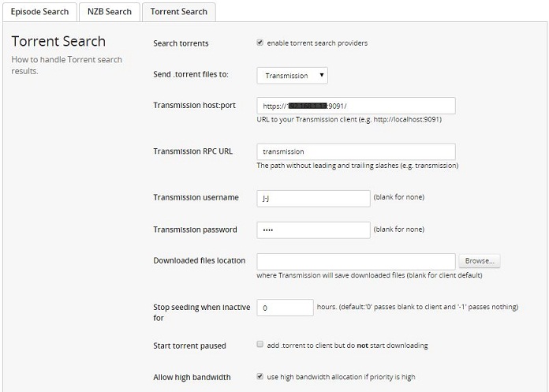This screenshot has height=392, width=549.
Task: Click the Search torrents label
Action: pos(181,43)
